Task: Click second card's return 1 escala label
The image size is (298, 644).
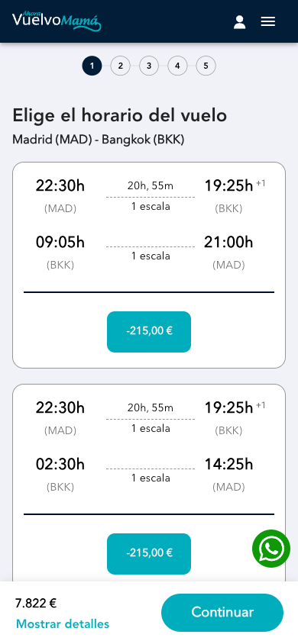Action: (151, 478)
